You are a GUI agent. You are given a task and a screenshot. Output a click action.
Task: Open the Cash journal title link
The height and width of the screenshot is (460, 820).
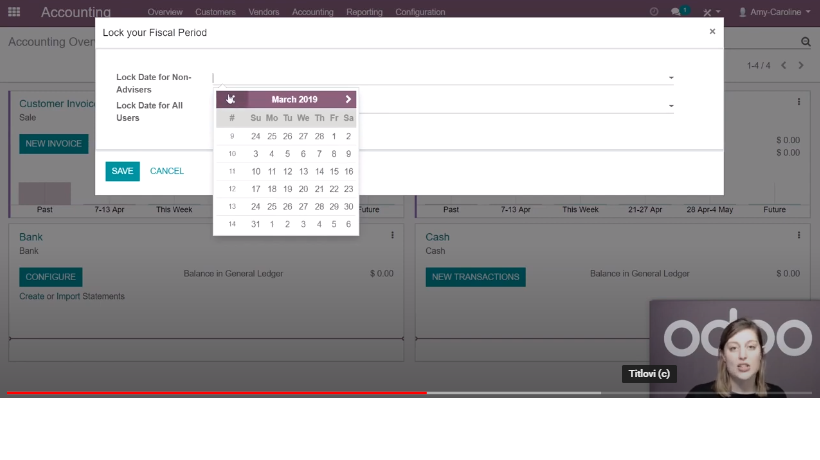[x=437, y=237]
